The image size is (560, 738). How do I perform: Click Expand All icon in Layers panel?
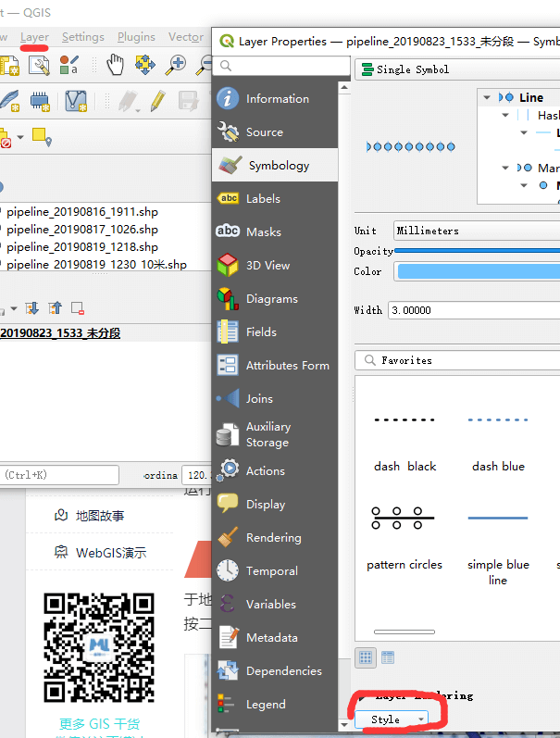[32, 308]
